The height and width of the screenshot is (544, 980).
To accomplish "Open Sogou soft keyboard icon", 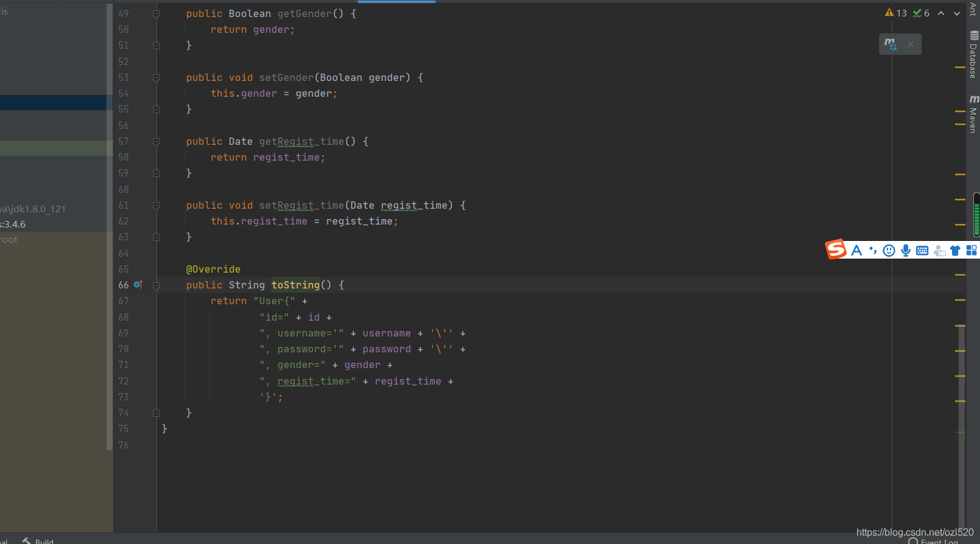I will (x=922, y=250).
